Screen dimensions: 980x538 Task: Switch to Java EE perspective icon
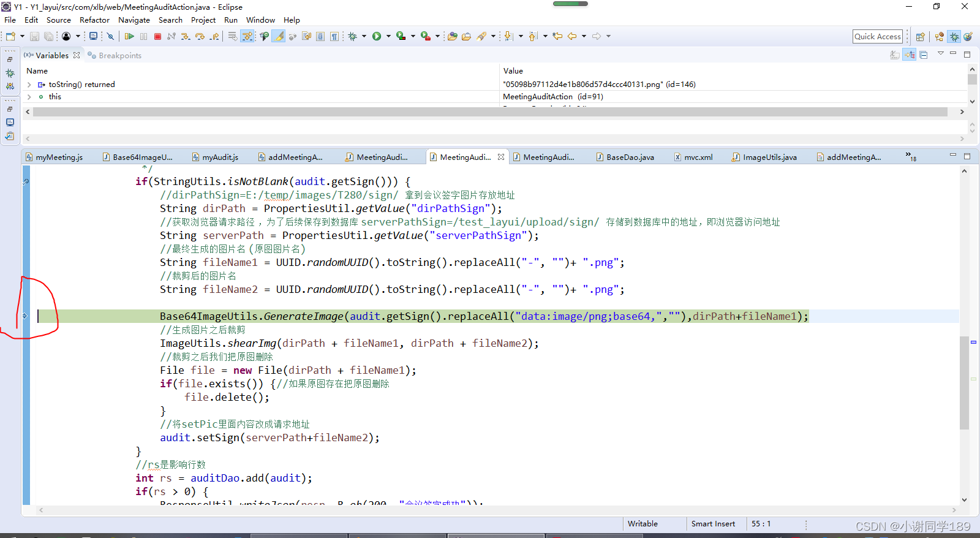click(939, 37)
